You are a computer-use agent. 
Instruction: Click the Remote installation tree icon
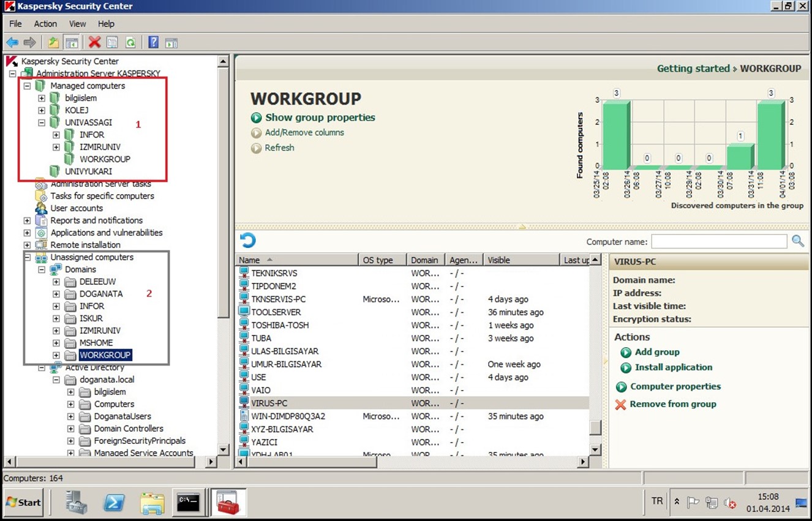point(41,245)
